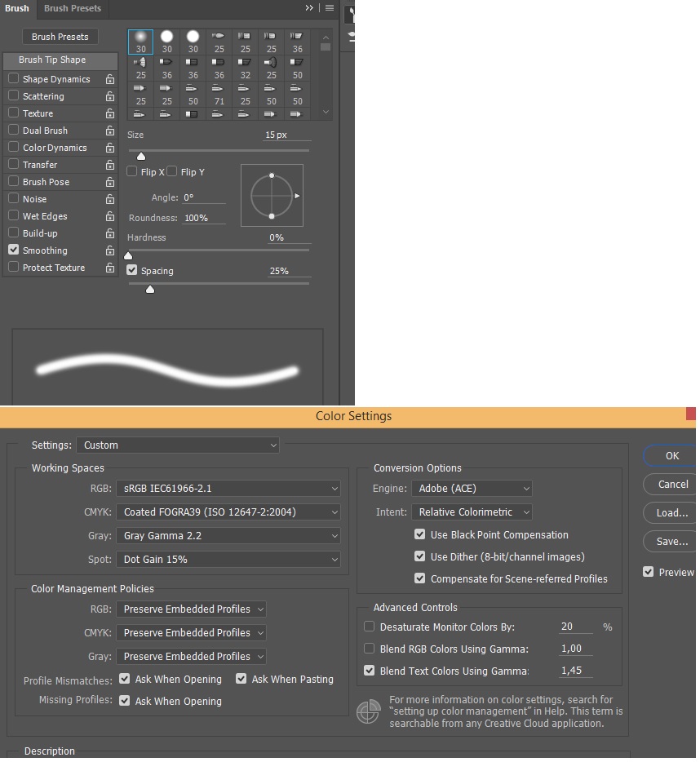Click the lock icon next to Wet Edges

(x=110, y=216)
